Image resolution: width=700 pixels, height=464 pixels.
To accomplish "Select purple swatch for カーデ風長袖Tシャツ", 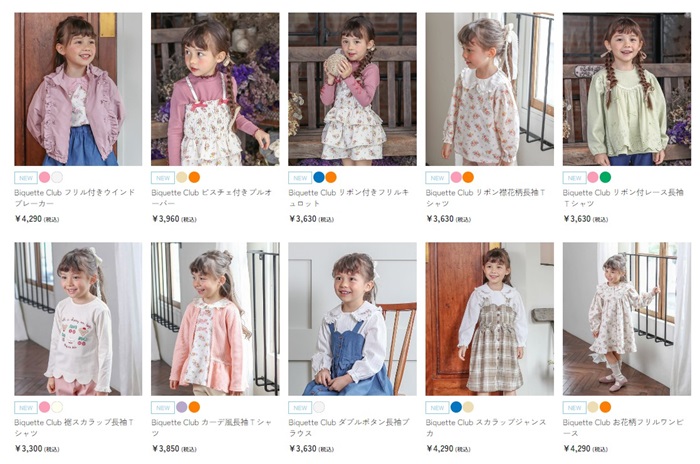I will 181,408.
